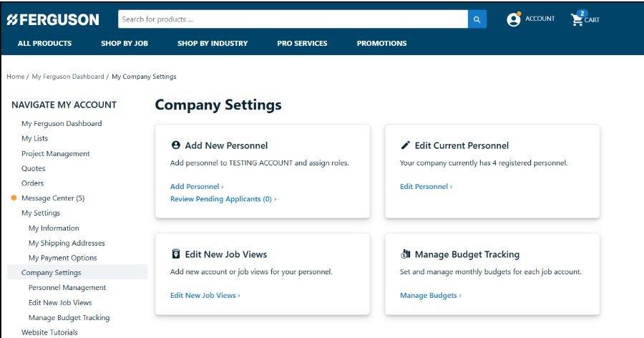Click the Manage Budgets link

pos(431,295)
